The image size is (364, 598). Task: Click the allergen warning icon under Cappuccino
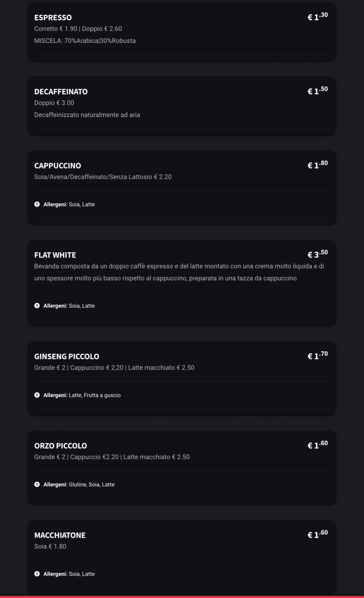(37, 204)
